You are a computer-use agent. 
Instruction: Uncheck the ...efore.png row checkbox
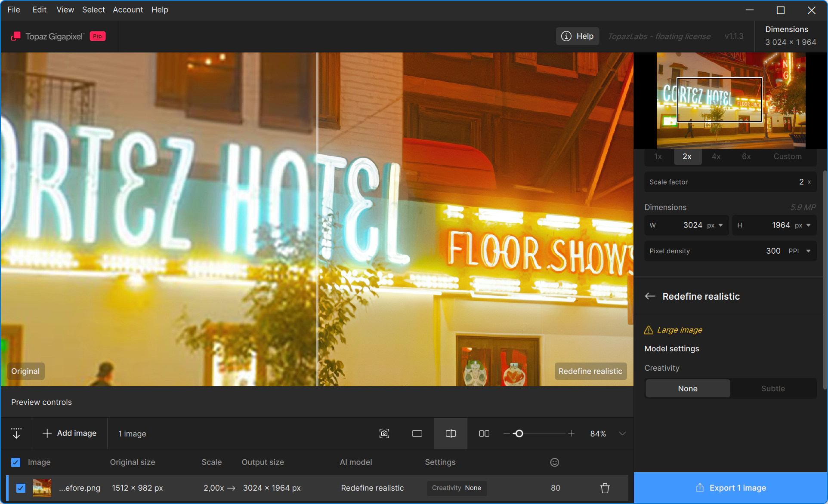click(21, 488)
